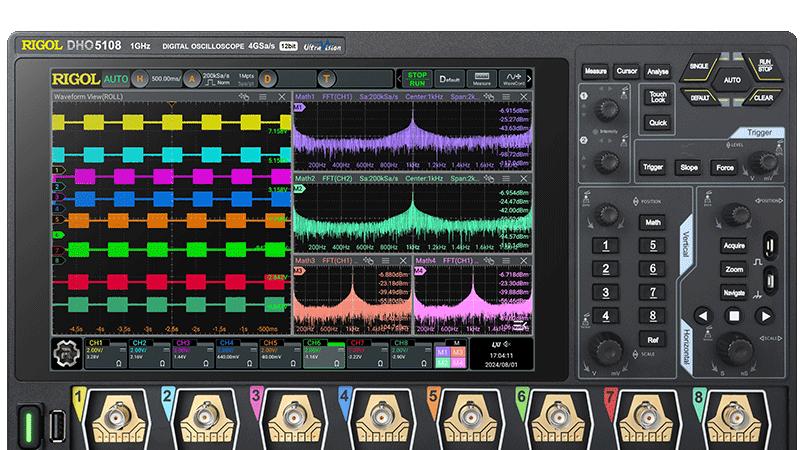Open the Math2 window hamburger menu
The width and height of the screenshot is (800, 450).
[506, 179]
